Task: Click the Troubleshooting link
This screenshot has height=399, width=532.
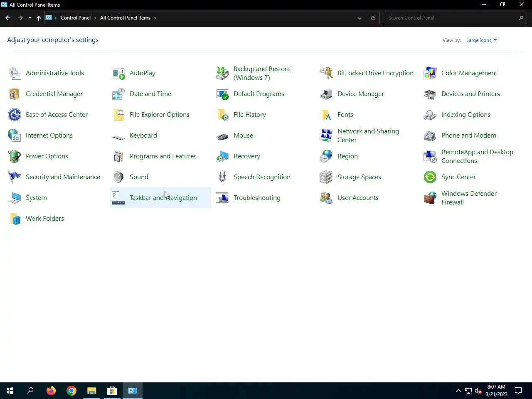Action: click(257, 198)
